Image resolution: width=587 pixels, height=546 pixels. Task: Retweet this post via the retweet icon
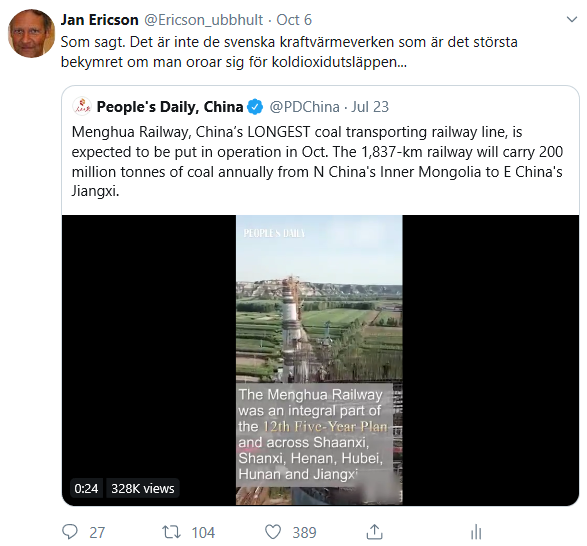pyautogui.click(x=171, y=532)
